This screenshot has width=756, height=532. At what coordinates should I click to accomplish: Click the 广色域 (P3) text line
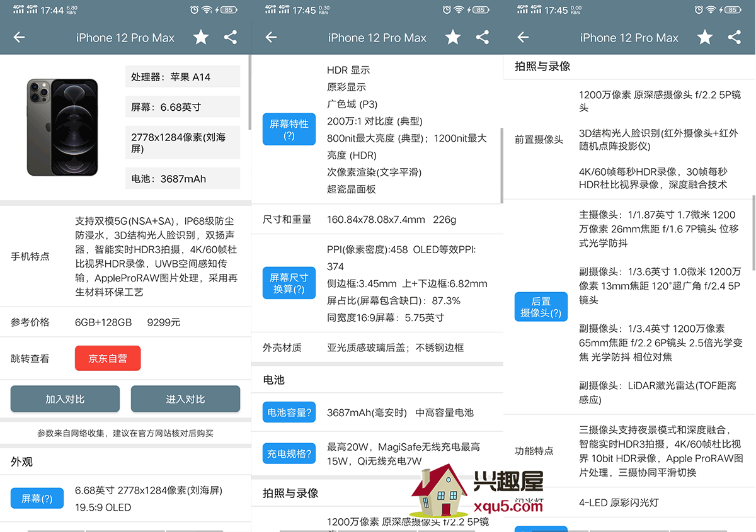point(352,104)
